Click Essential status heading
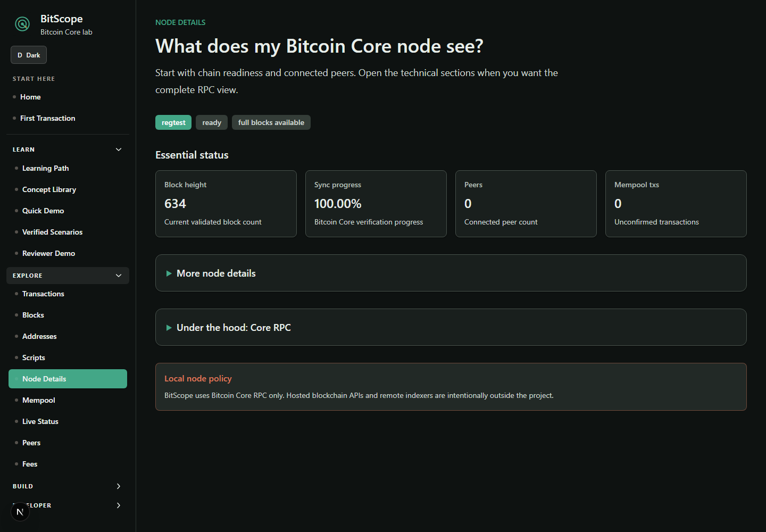The width and height of the screenshot is (766, 532). (192, 155)
